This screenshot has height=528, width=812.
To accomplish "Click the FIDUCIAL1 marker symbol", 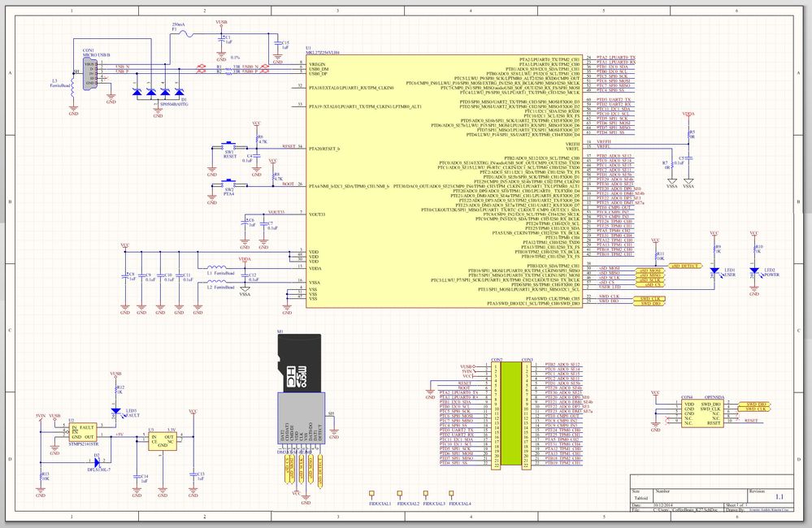I will (x=371, y=494).
